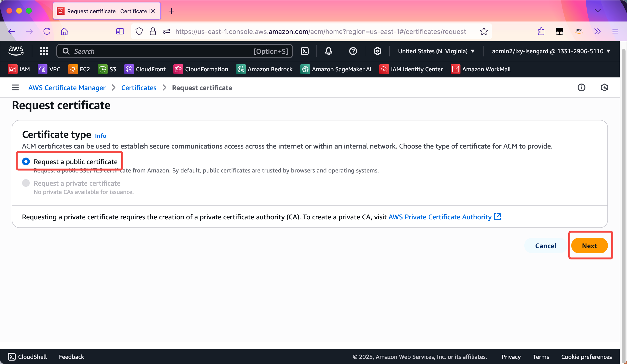Open the Terms footer link
Viewport: 627px width, 364px height.
[x=541, y=357]
